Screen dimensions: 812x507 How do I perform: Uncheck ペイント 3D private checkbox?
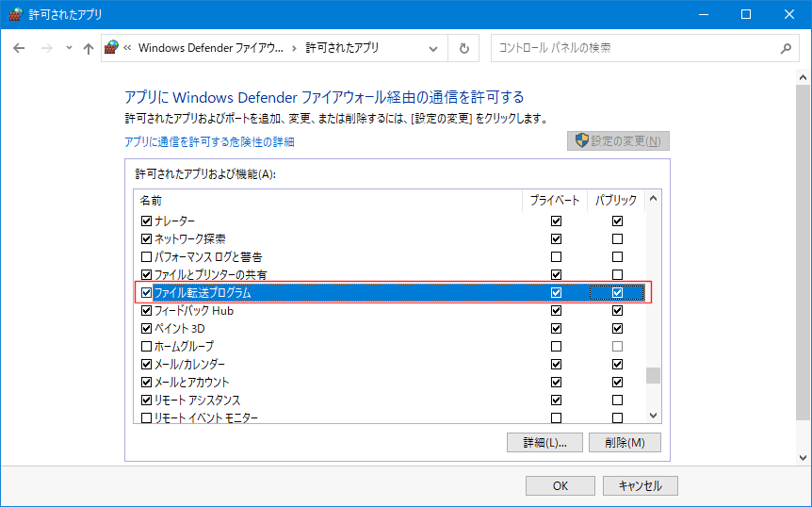click(556, 328)
